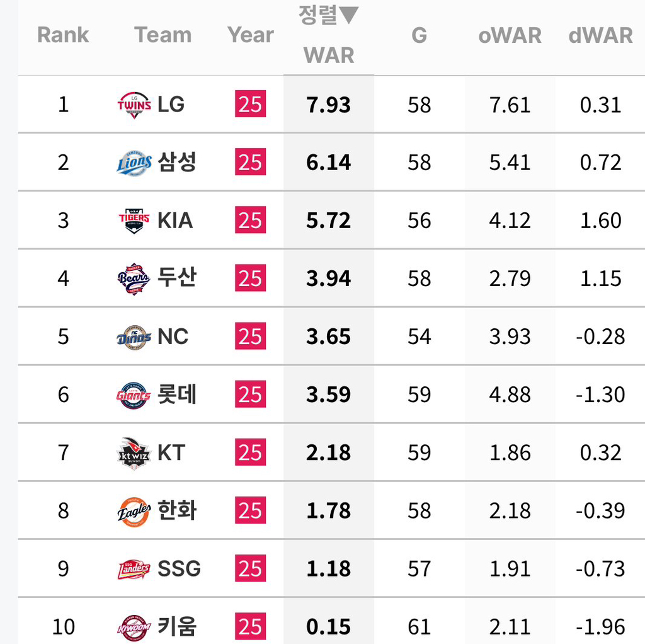The height and width of the screenshot is (644, 645).
Task: Sort table by oWAR column header
Action: pos(510,35)
